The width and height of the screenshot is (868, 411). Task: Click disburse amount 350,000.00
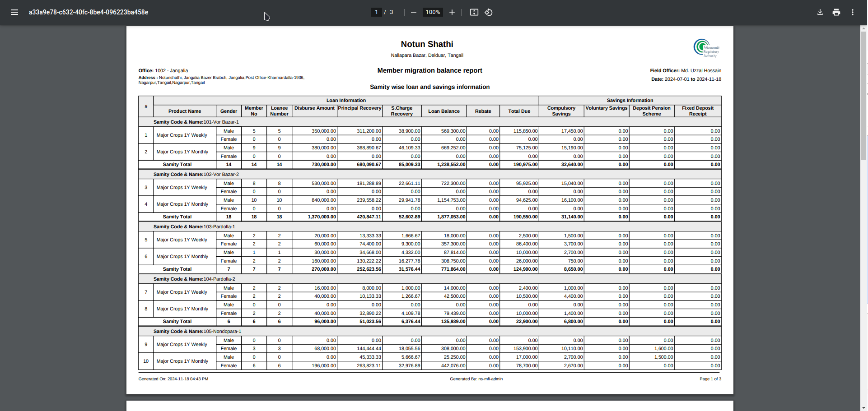click(324, 131)
